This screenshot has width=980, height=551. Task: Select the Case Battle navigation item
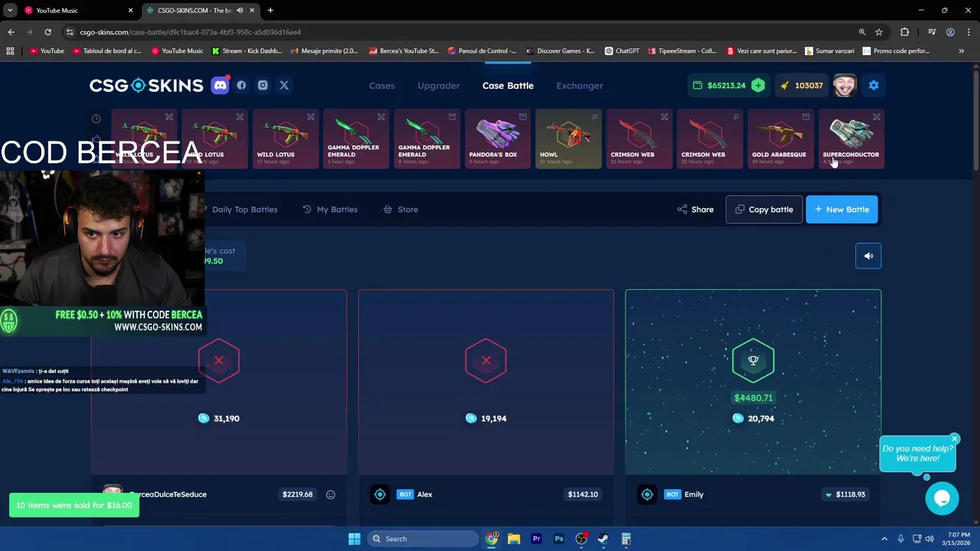click(x=508, y=86)
